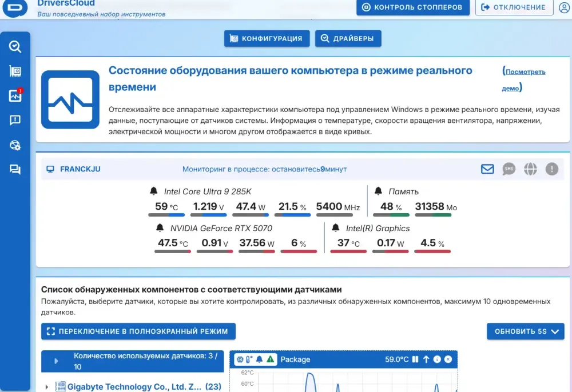Open the monitoring chart icon with red badge
572x392 pixels.
15,95
